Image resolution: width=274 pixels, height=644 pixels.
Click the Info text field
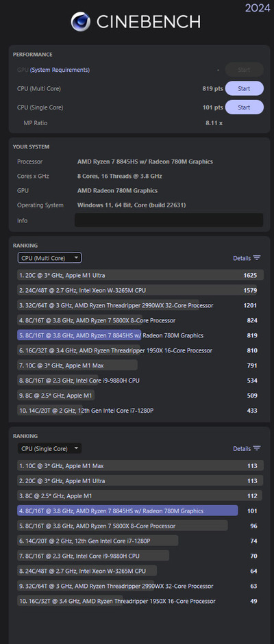pyautogui.click(x=169, y=220)
